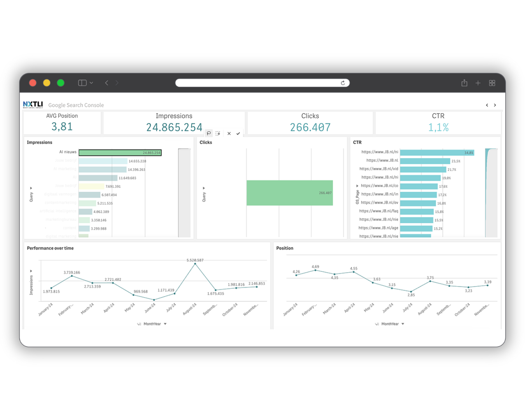Open new tab with plus icon
This screenshot has height=420, width=525.
click(478, 83)
